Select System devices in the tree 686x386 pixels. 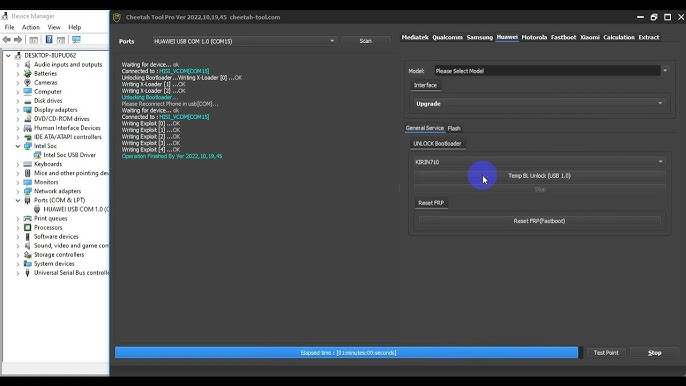pyautogui.click(x=54, y=264)
